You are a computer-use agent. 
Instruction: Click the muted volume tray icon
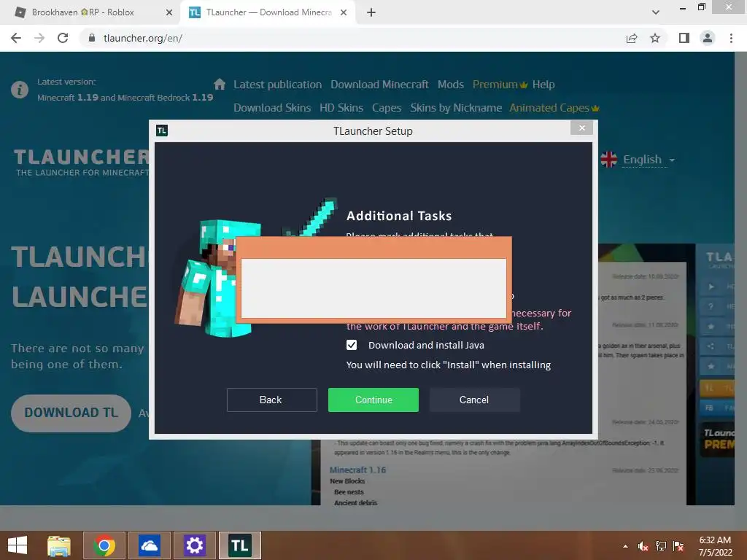click(643, 546)
